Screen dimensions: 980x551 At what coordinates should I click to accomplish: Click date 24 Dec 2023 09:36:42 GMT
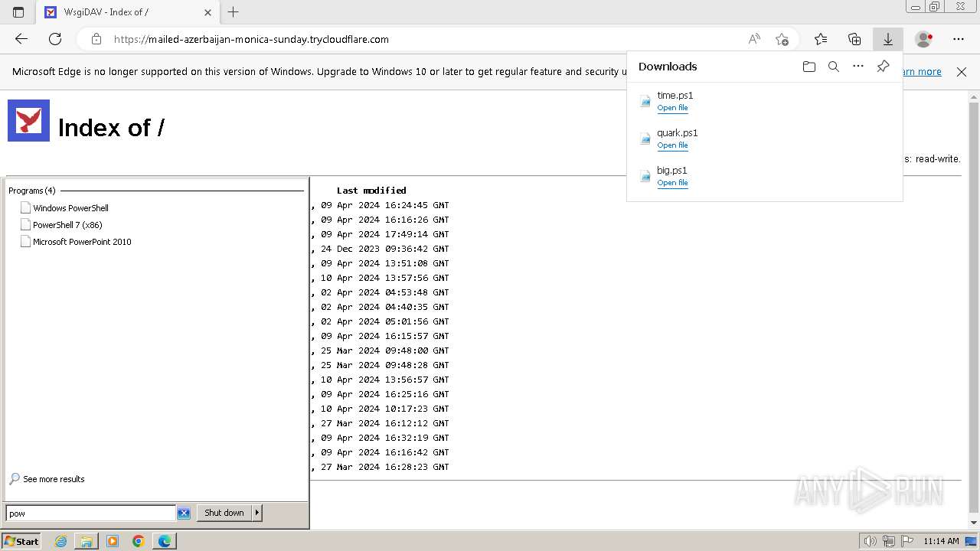(385, 249)
